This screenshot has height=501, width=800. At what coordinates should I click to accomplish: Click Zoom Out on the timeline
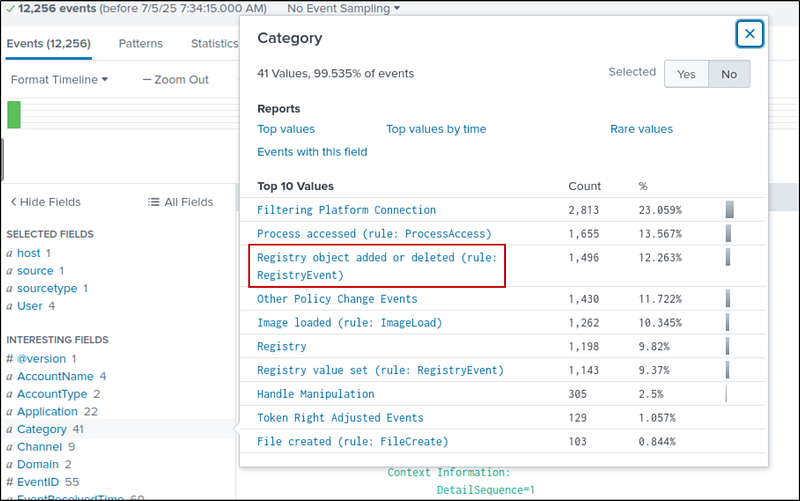[175, 79]
